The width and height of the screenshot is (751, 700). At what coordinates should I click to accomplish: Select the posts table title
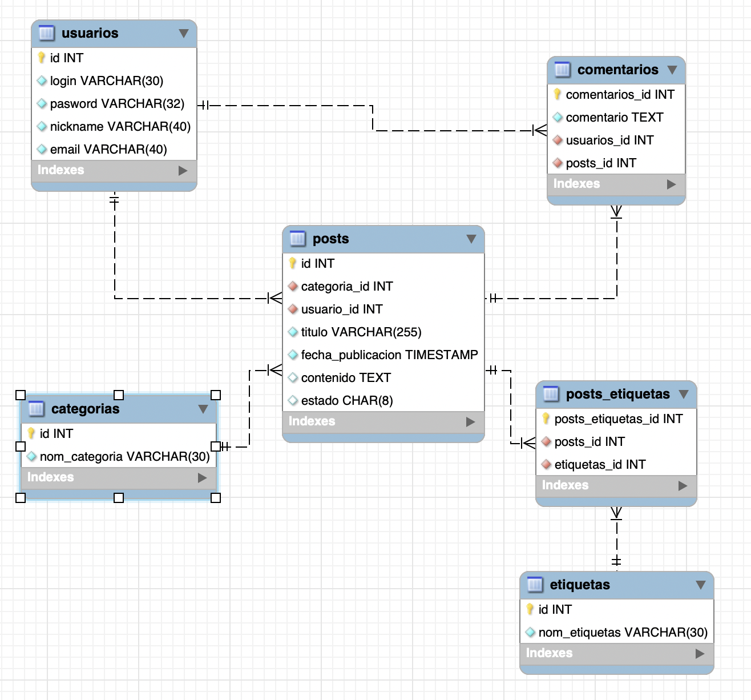pyautogui.click(x=331, y=239)
